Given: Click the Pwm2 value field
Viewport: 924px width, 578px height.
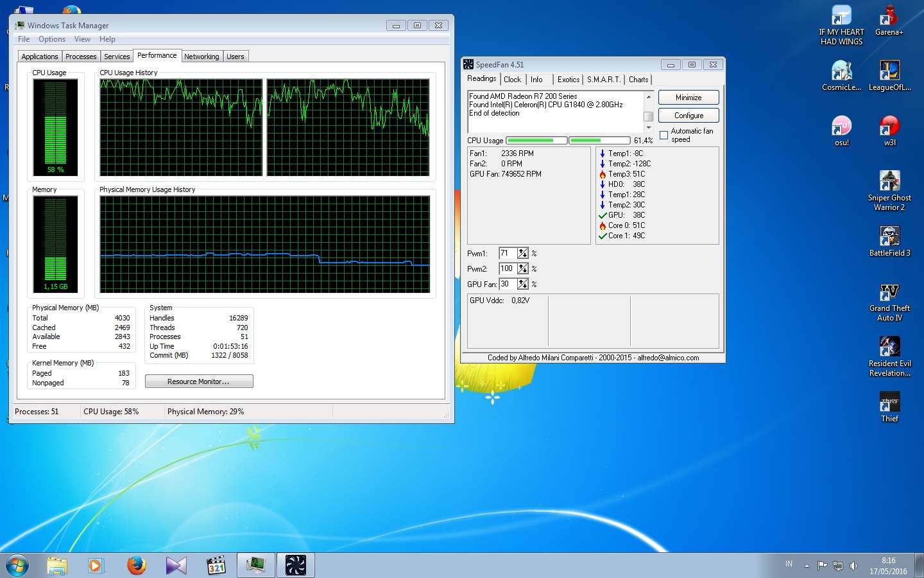Looking at the screenshot, I should (508, 268).
